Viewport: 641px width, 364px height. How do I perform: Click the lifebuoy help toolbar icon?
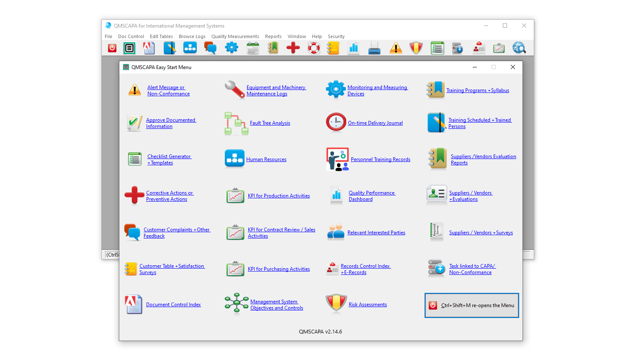(314, 48)
